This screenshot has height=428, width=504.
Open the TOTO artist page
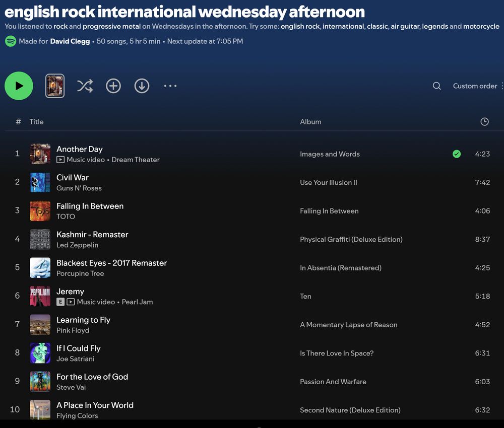pos(66,217)
